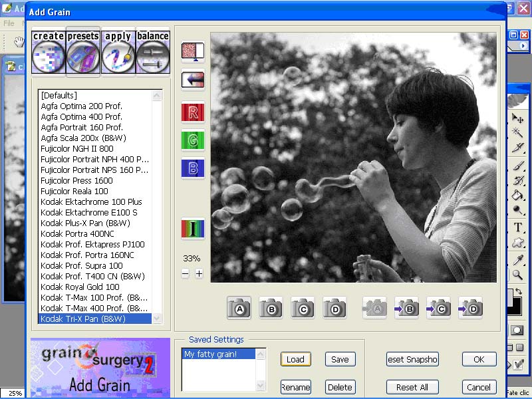The height and width of the screenshot is (399, 532).
Task: Click the grain preview toggle icon
Action: [x=193, y=52]
